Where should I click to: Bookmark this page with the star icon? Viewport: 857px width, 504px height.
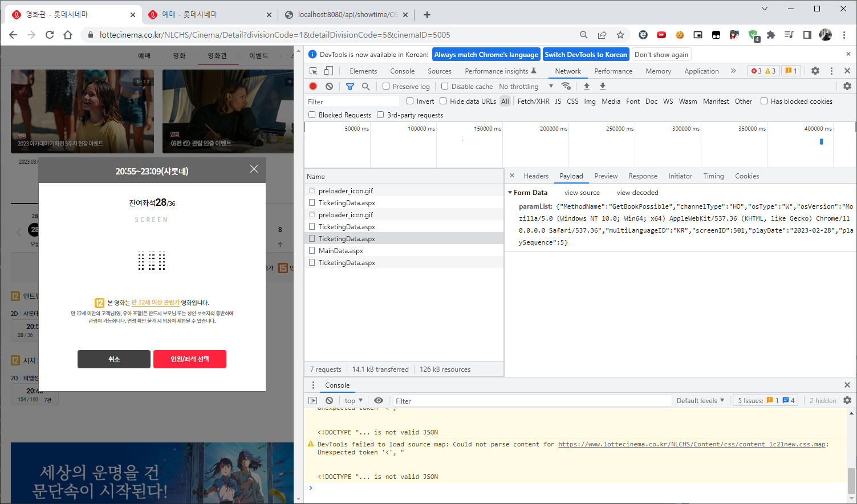(x=620, y=35)
